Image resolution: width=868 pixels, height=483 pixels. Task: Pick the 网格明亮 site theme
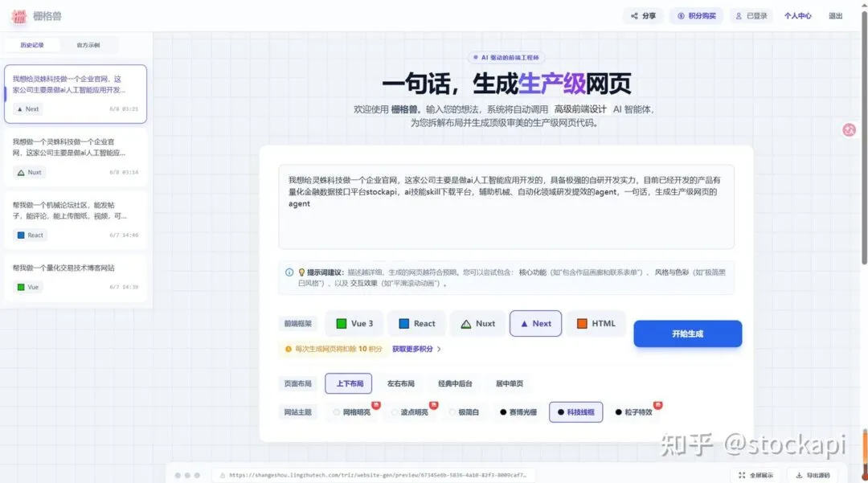352,412
